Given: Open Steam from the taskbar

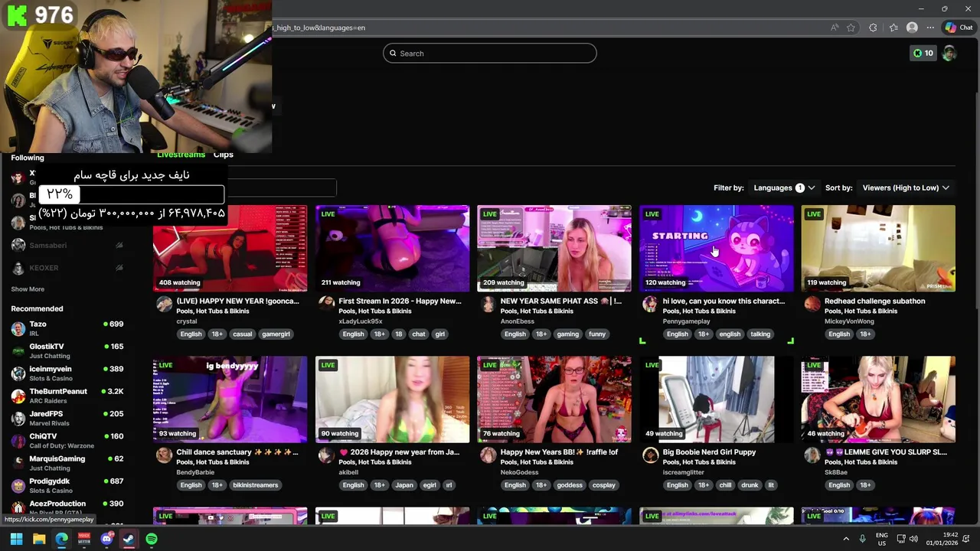Looking at the screenshot, I should 129,539.
